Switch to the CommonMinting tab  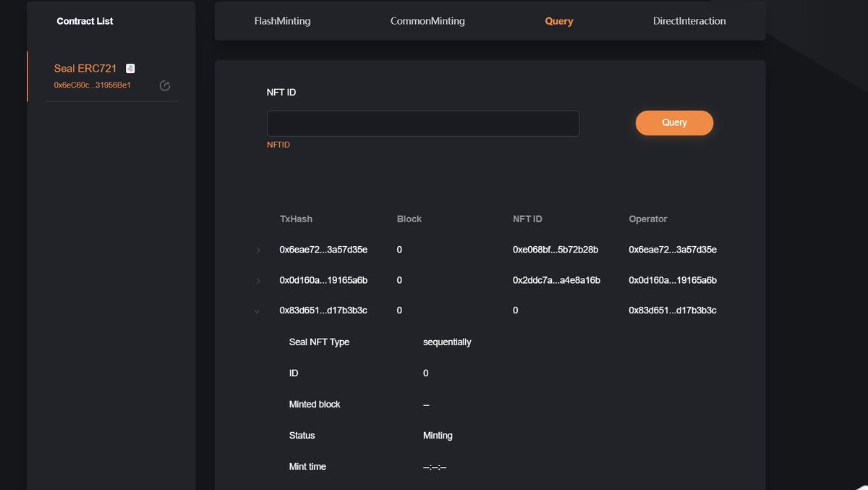coord(427,21)
